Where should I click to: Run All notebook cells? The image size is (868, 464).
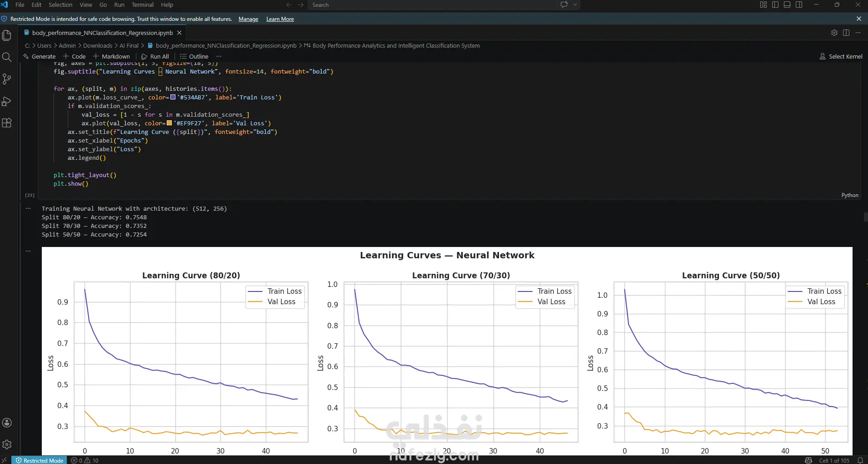point(155,56)
